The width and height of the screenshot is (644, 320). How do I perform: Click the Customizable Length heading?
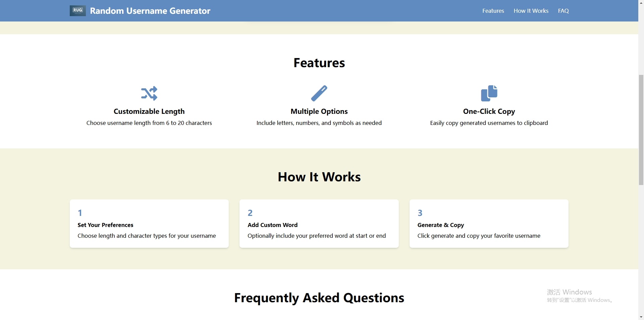[149, 111]
